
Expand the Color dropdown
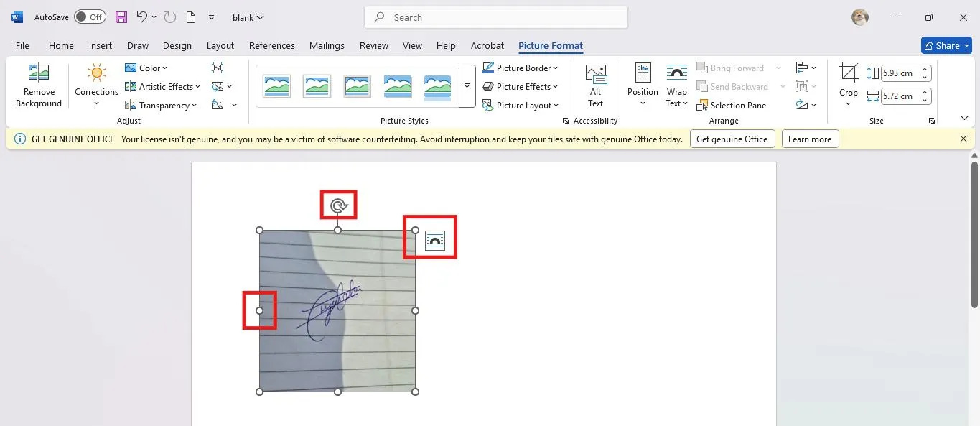coord(146,68)
